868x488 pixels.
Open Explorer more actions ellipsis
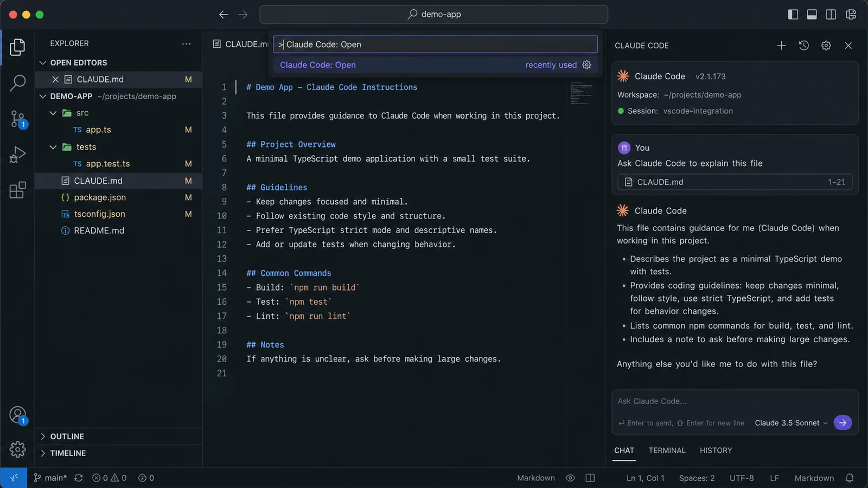[187, 43]
